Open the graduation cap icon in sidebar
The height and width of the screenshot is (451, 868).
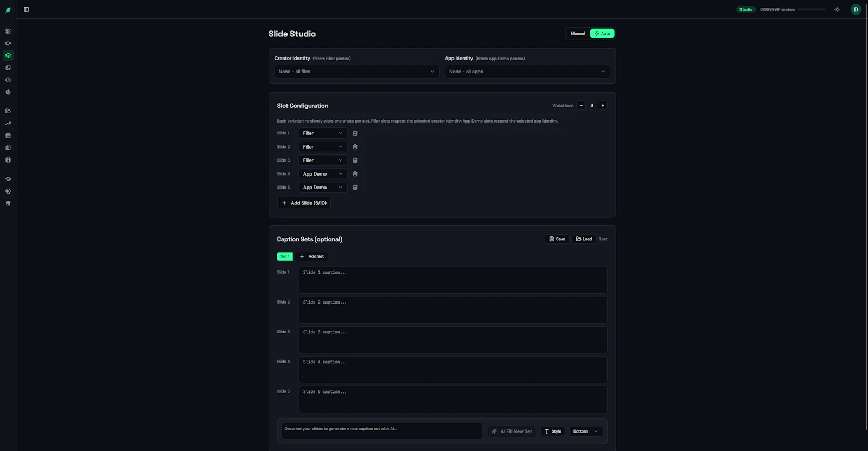point(8,179)
